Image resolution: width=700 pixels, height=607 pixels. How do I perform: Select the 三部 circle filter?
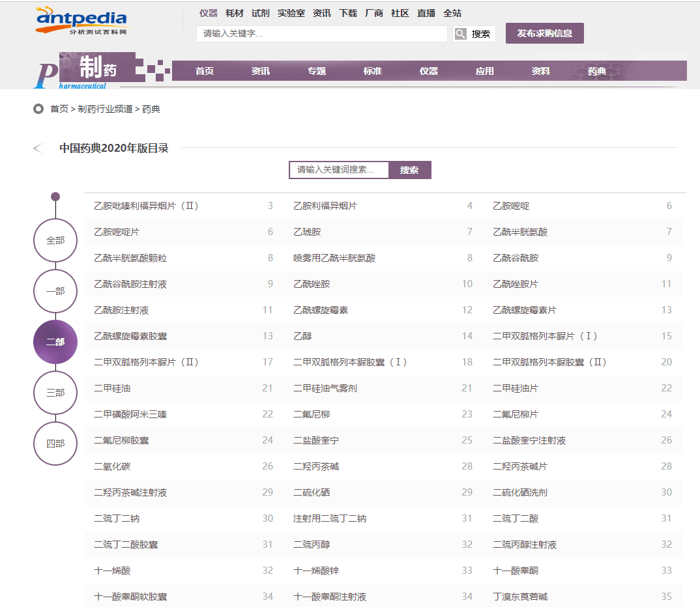(55, 393)
